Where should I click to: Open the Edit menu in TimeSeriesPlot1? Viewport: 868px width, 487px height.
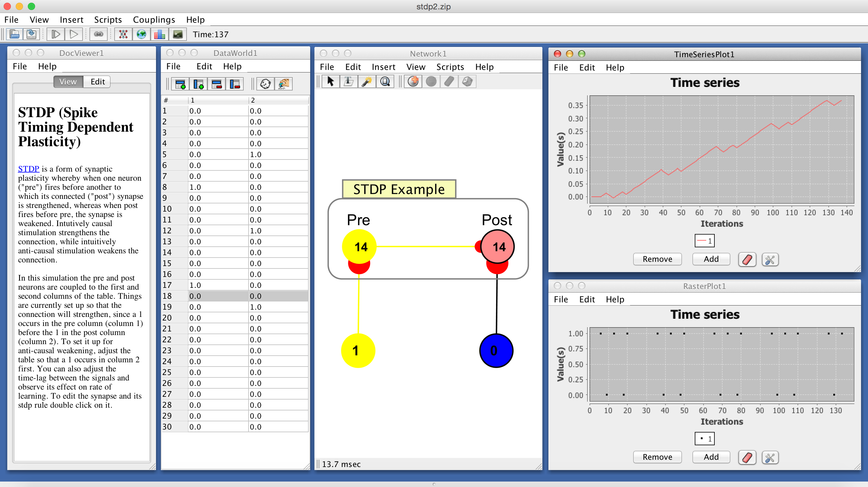[587, 67]
